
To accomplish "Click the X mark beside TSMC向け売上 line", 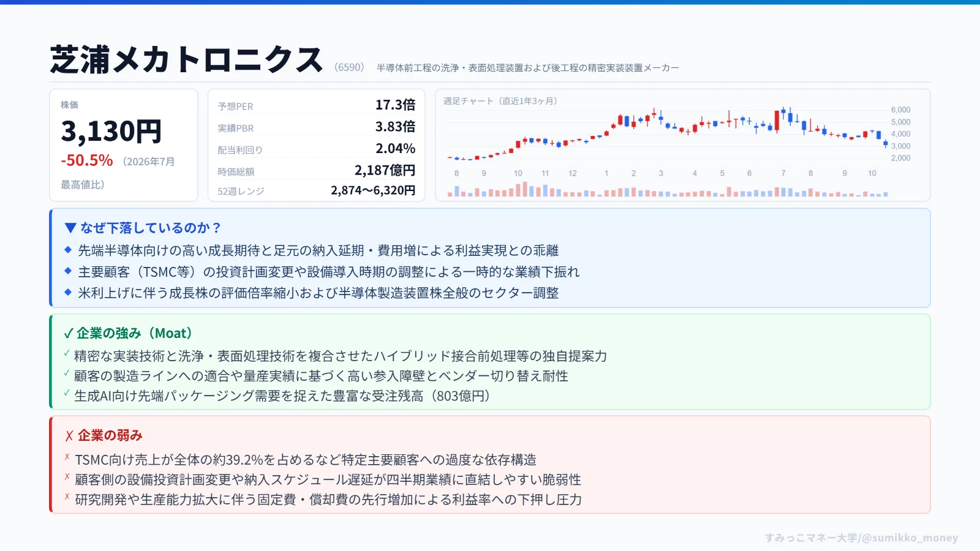I will (x=67, y=456).
